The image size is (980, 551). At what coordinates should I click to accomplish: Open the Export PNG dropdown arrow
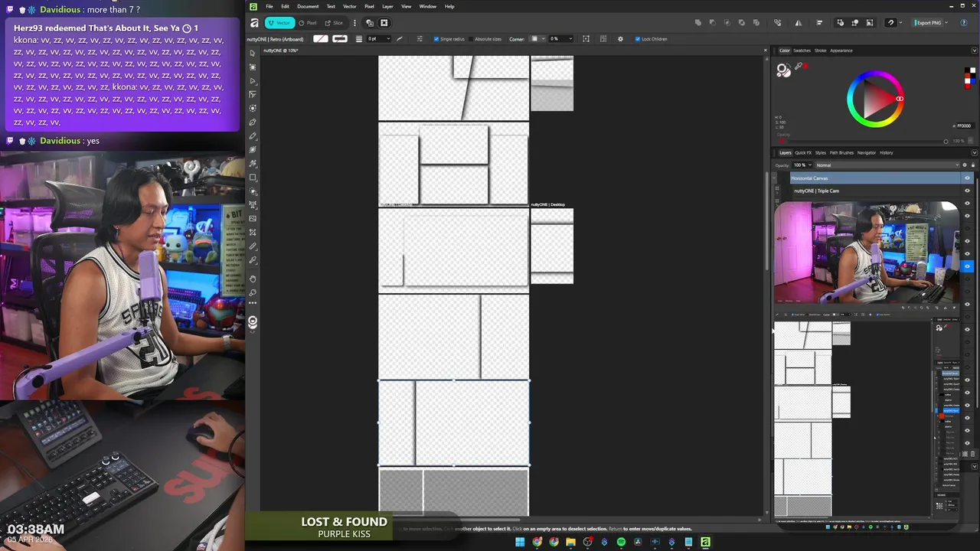tap(948, 23)
